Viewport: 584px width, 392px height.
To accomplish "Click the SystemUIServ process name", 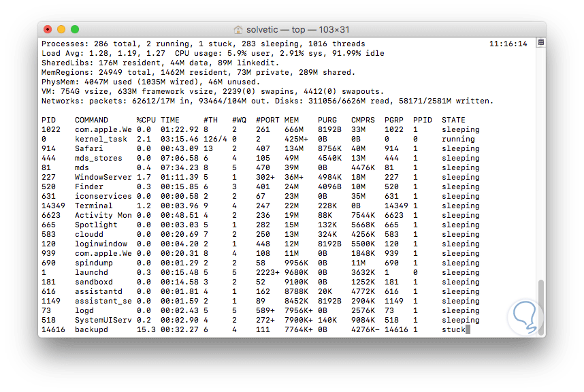I will click(x=103, y=320).
